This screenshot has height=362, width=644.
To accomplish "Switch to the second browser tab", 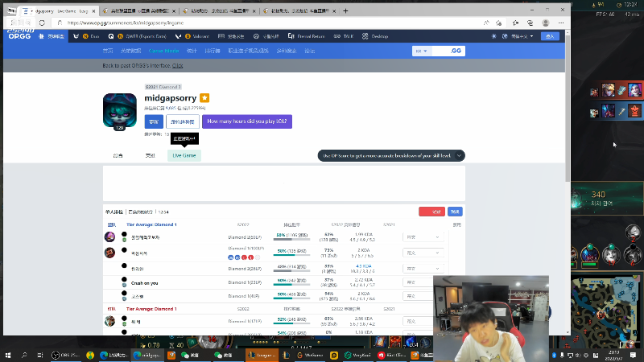I will pos(138,11).
